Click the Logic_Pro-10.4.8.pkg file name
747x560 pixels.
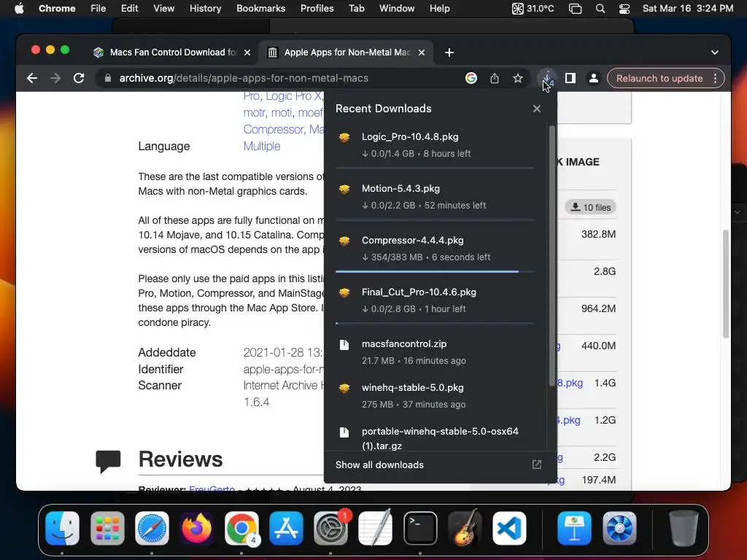[x=410, y=136]
